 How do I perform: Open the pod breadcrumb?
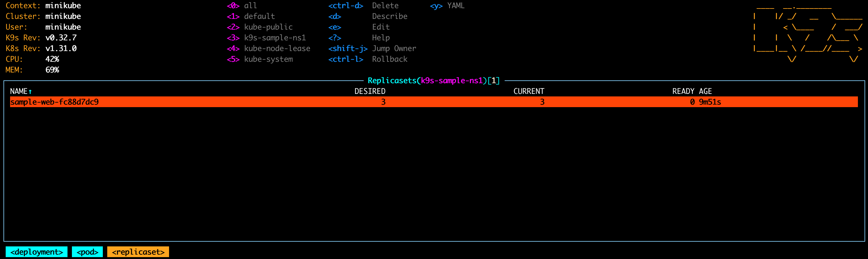(x=87, y=251)
